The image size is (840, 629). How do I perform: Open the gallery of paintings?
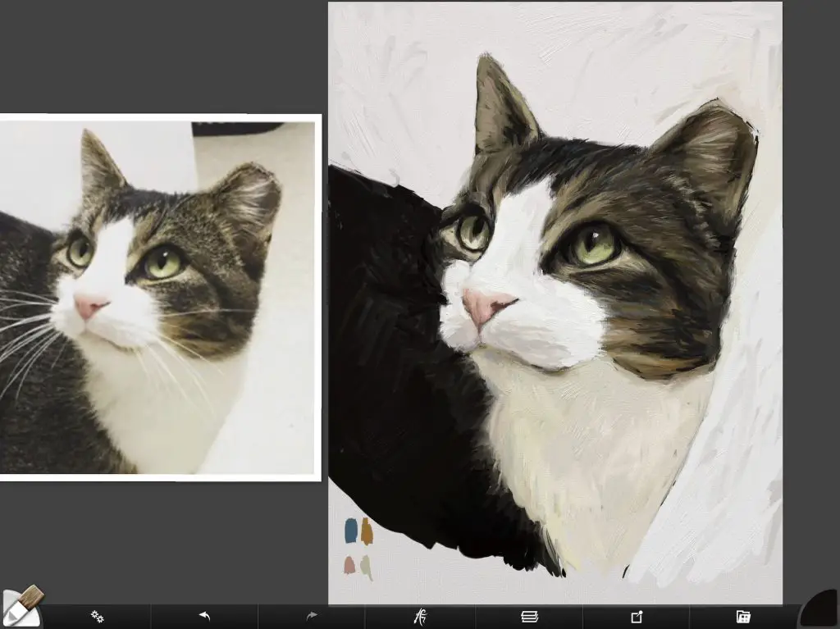tap(743, 617)
